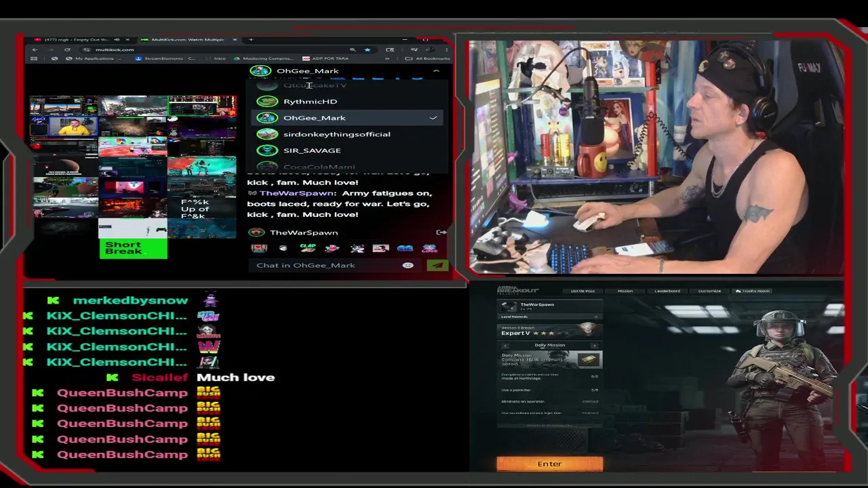Select CocaColaMami from channel list
The width and height of the screenshot is (868, 488).
click(x=346, y=166)
